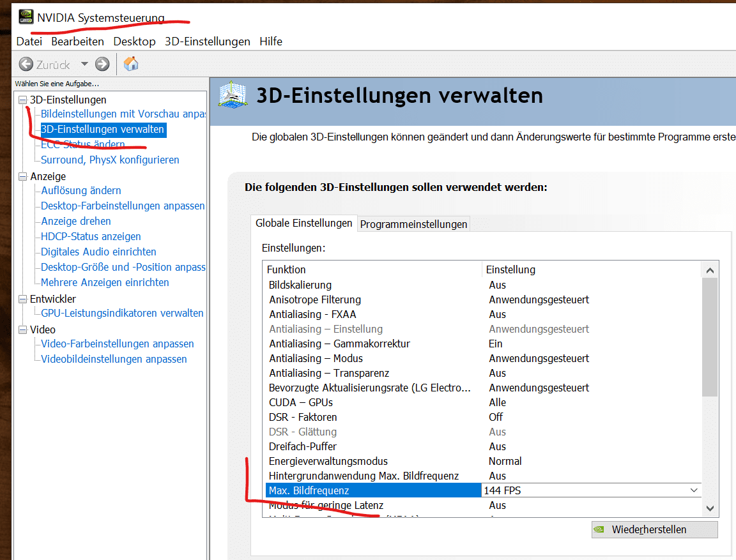Viewport: 736px width, 560px height.
Task: Open Digitales Audio einrichten
Action: [98, 252]
